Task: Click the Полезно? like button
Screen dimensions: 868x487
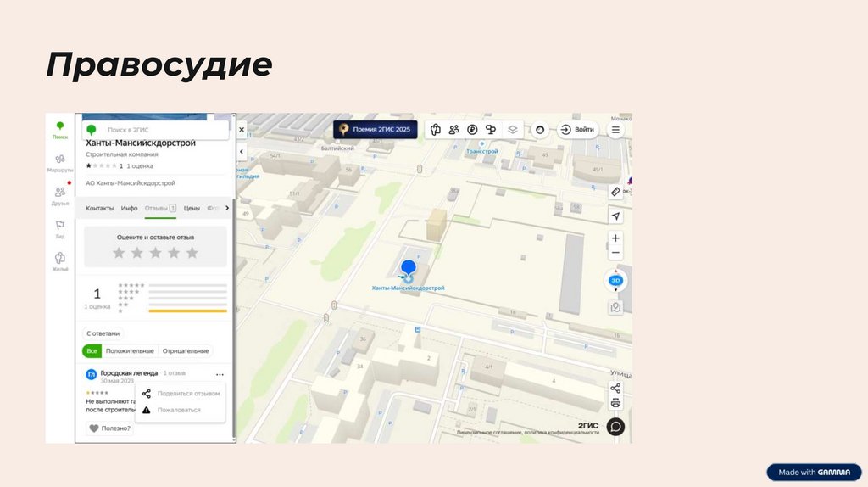Action: click(x=109, y=428)
